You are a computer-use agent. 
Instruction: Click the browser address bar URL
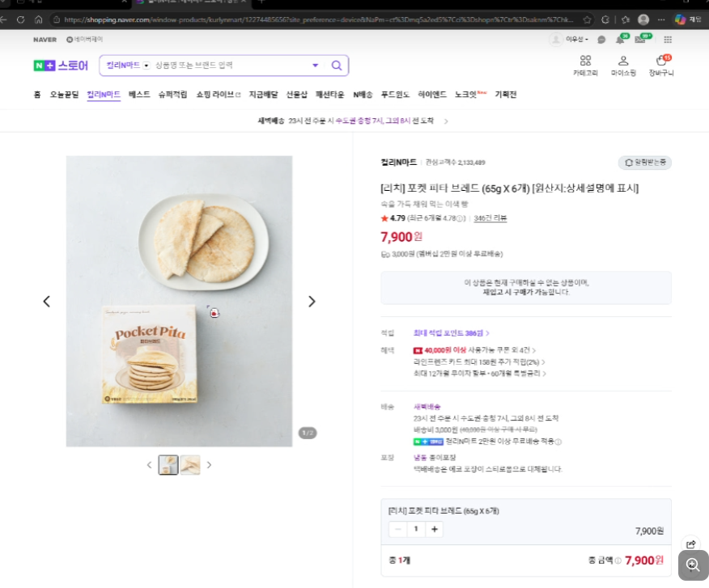point(318,19)
